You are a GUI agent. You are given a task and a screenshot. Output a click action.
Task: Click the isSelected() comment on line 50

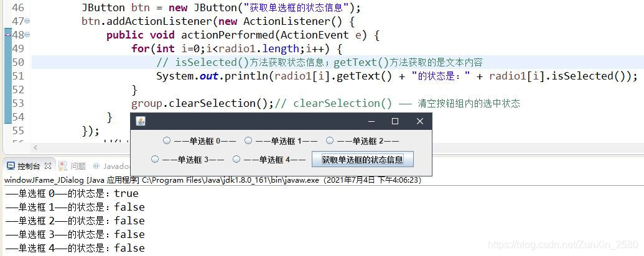[319, 62]
